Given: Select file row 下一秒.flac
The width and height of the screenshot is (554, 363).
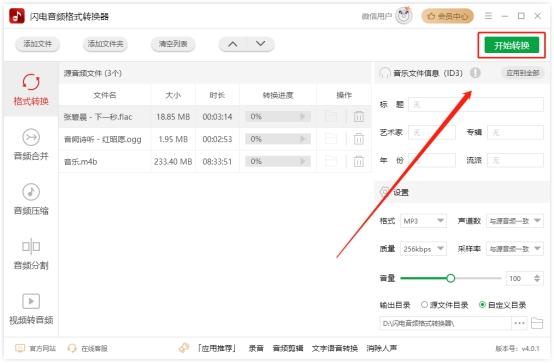Looking at the screenshot, I should 215,116.
